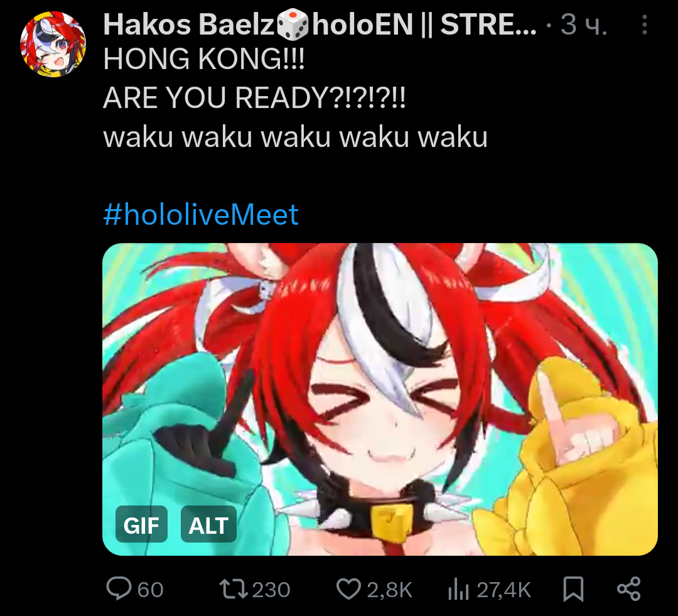This screenshot has height=616, width=678.
Task: Show the ALT image description
Action: pyautogui.click(x=208, y=524)
